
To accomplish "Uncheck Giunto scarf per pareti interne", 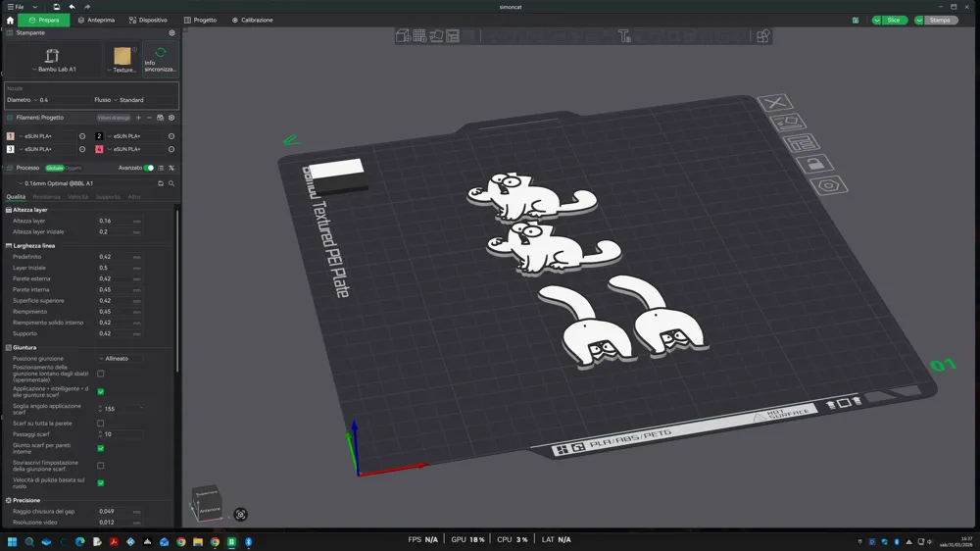I will [x=101, y=448].
